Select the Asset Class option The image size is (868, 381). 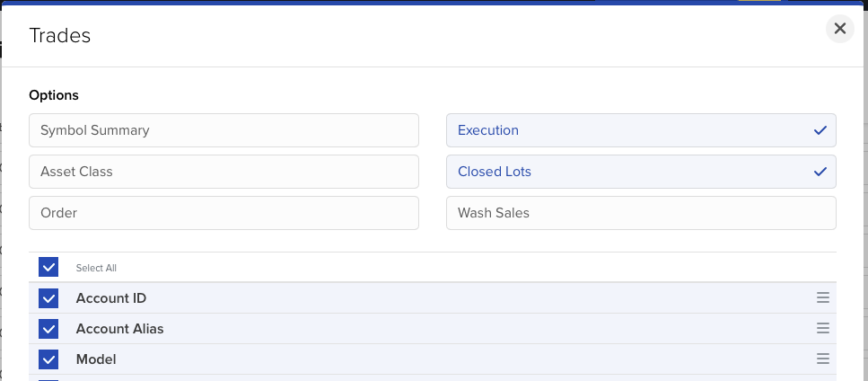(x=224, y=172)
